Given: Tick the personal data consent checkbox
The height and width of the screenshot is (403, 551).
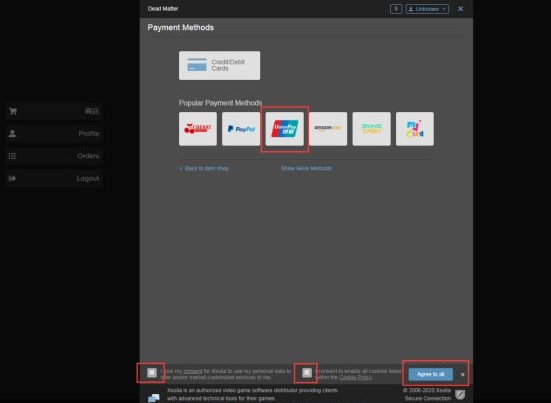Looking at the screenshot, I should [x=152, y=372].
